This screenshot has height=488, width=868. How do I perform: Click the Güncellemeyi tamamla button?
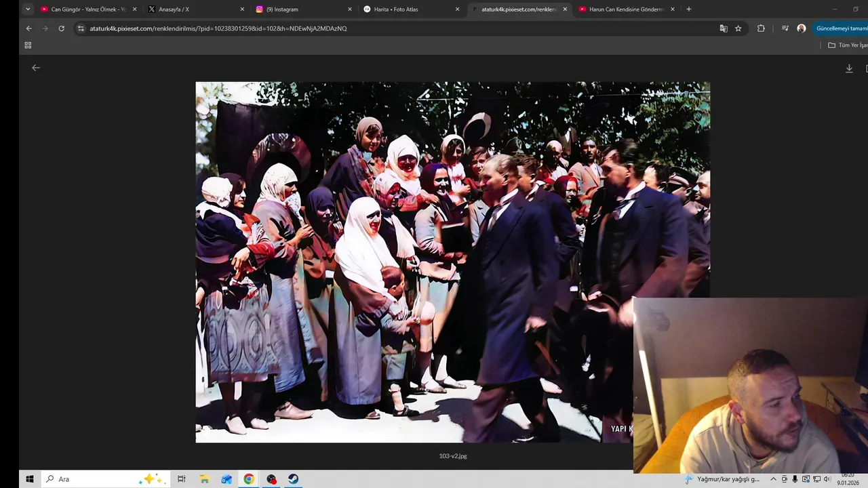[841, 28]
